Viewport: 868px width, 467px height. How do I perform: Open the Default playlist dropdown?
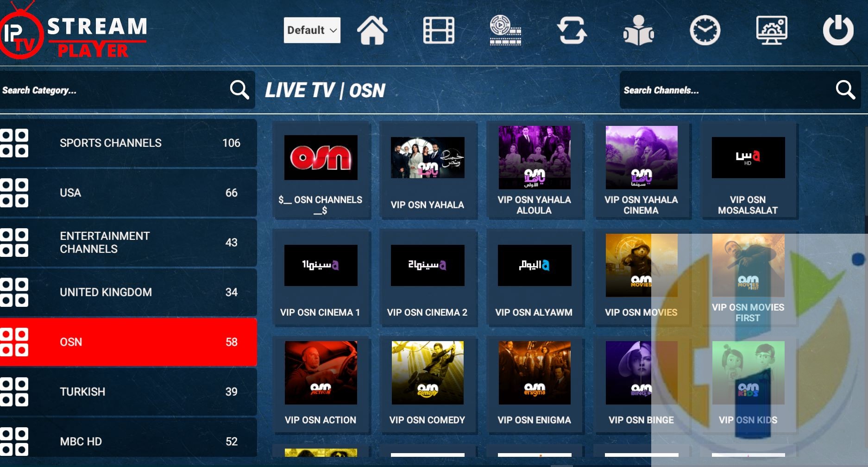(311, 30)
